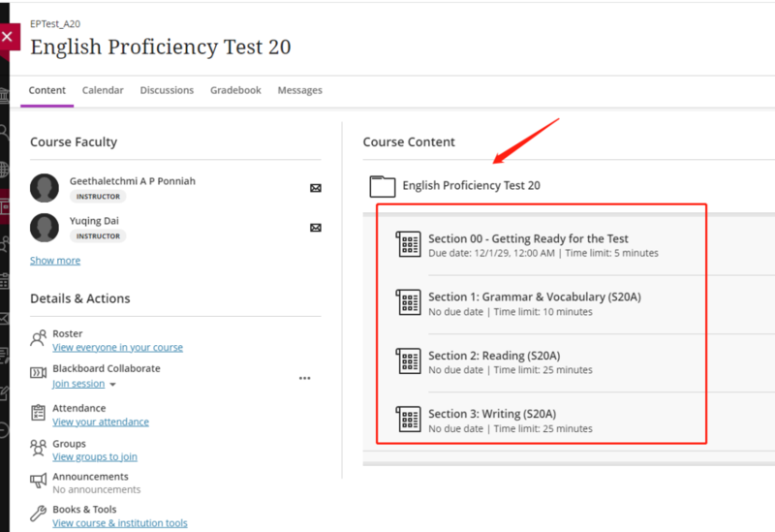Image resolution: width=775 pixels, height=532 pixels.
Task: Open the Blackboard Collaborate three-dot menu
Action: pos(304,378)
